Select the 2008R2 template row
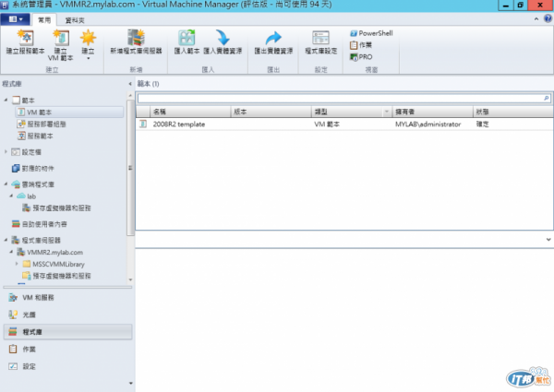The image size is (554, 392). (344, 125)
